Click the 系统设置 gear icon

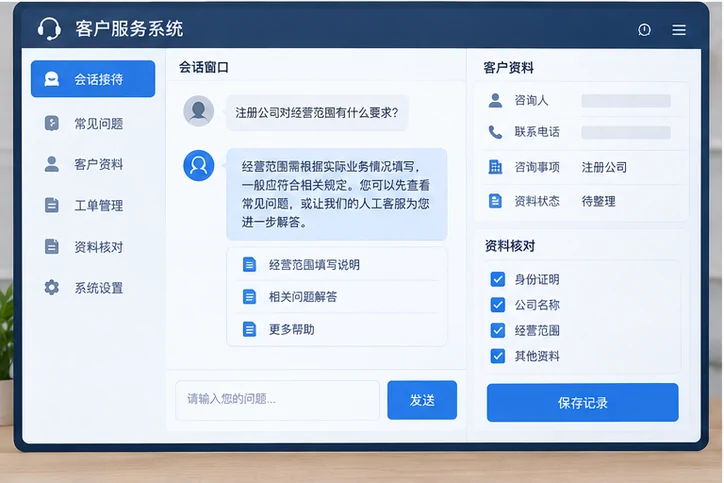coord(51,287)
